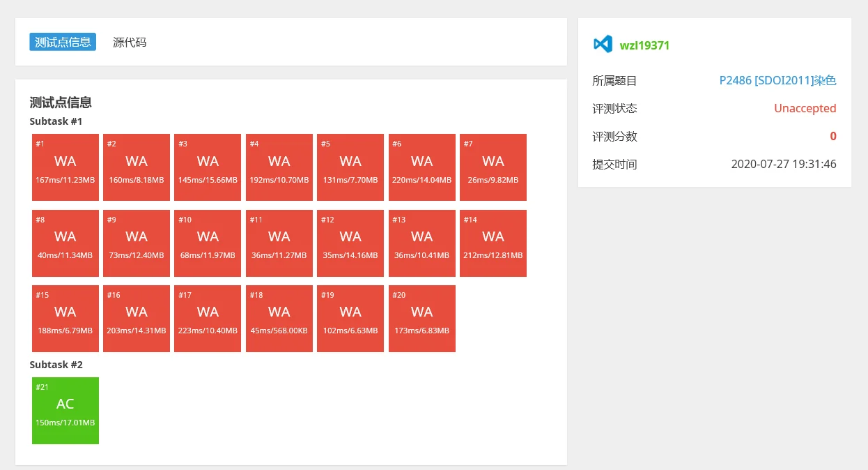Viewport: 868px width, 470px height.
Task: Click the 测试点信息 section heading
Action: 61,103
